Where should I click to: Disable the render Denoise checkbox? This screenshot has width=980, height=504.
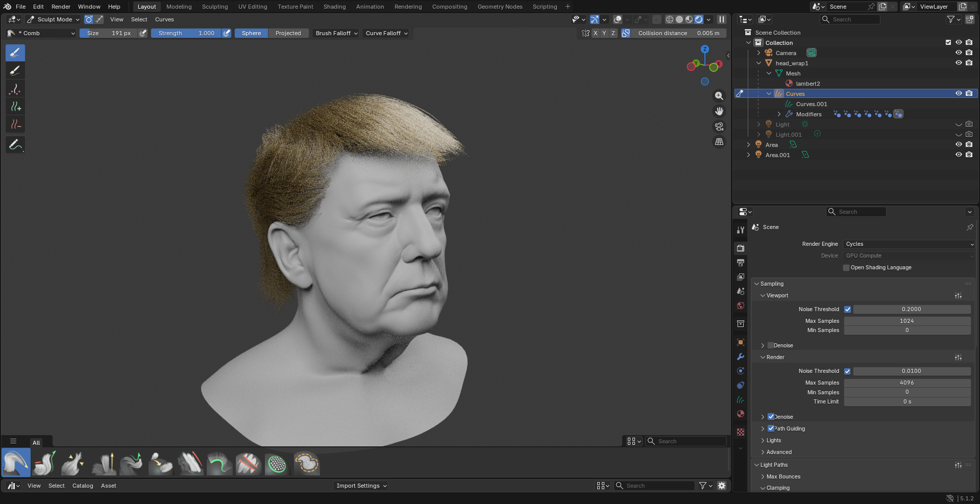pos(771,417)
